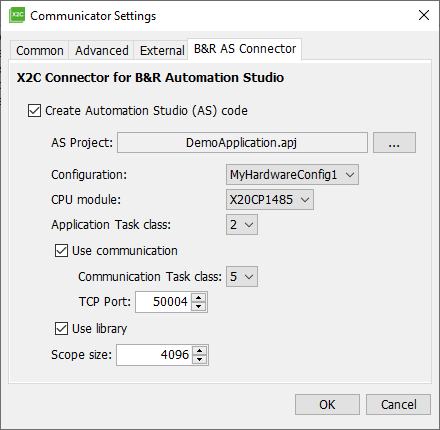This screenshot has height=430, width=440.
Task: Click the Scope size field 4096
Action: pos(154,355)
